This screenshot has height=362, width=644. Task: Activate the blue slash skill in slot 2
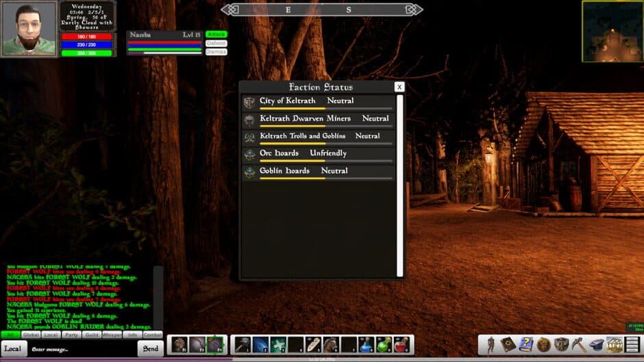pos(260,345)
